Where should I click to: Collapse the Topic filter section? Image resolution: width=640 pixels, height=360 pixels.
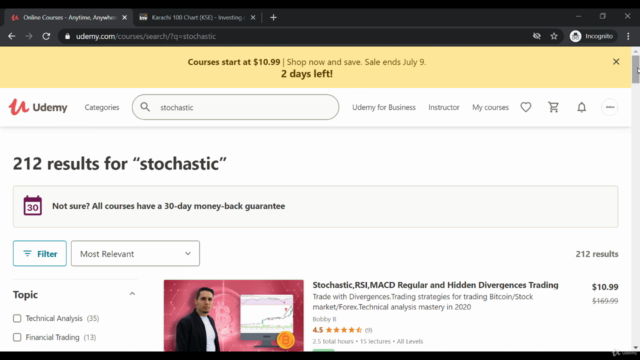(132, 294)
